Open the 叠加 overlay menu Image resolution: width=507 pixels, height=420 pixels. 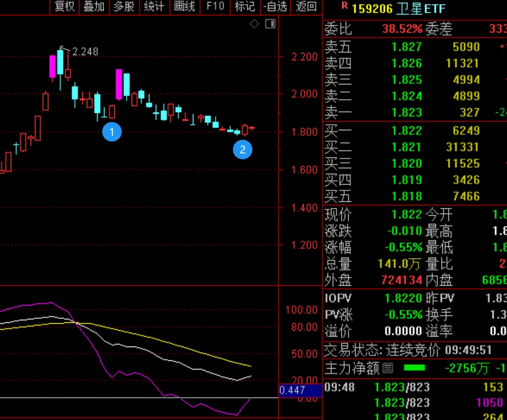(x=94, y=6)
